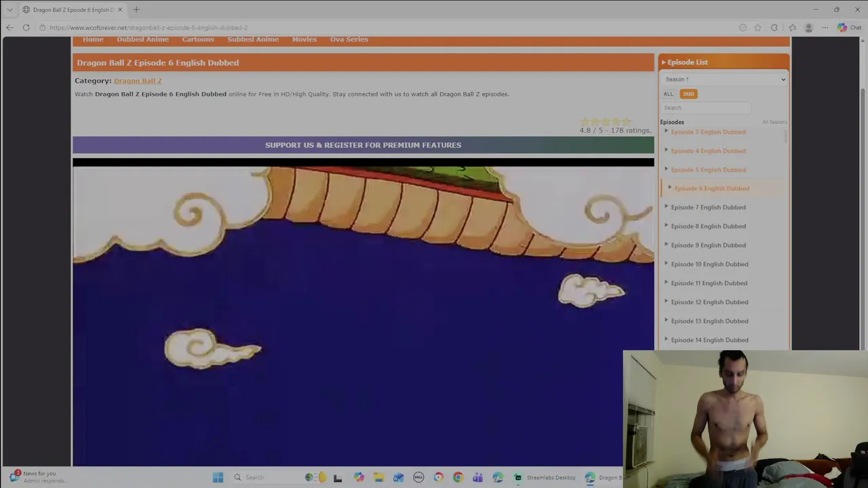Open Episode 12 English Dubbed
Viewport: 868px width, 488px height.
click(x=709, y=302)
